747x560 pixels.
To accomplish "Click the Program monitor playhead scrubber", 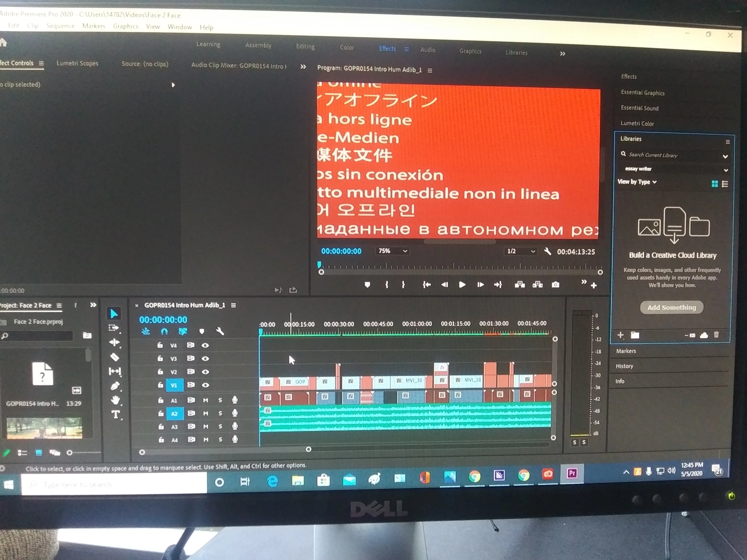I will pyautogui.click(x=319, y=265).
